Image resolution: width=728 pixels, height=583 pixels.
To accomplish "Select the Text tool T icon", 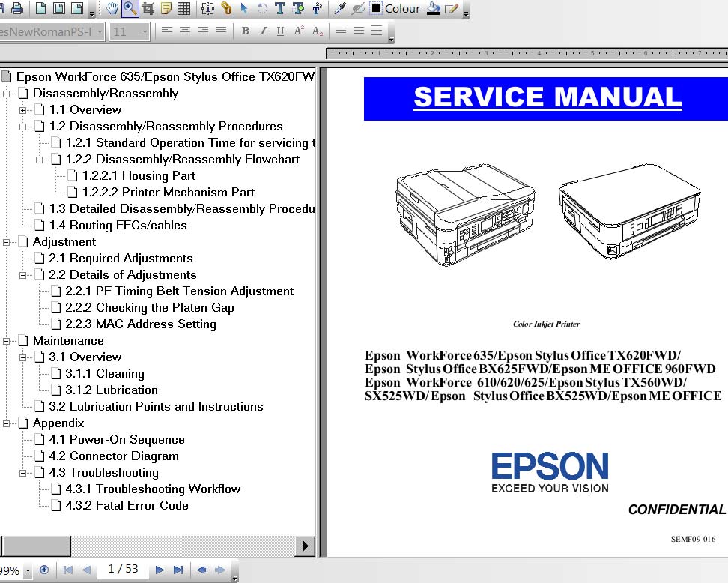I will pyautogui.click(x=280, y=8).
